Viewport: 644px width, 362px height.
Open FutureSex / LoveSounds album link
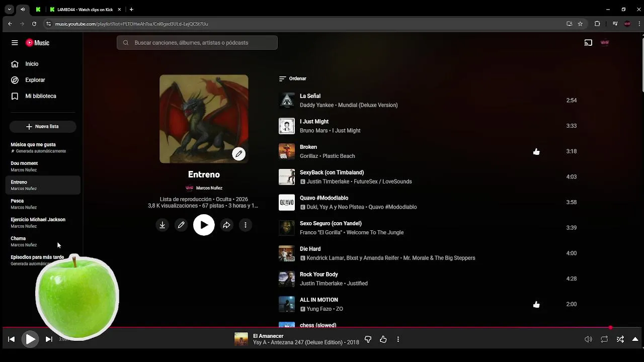pos(382,182)
